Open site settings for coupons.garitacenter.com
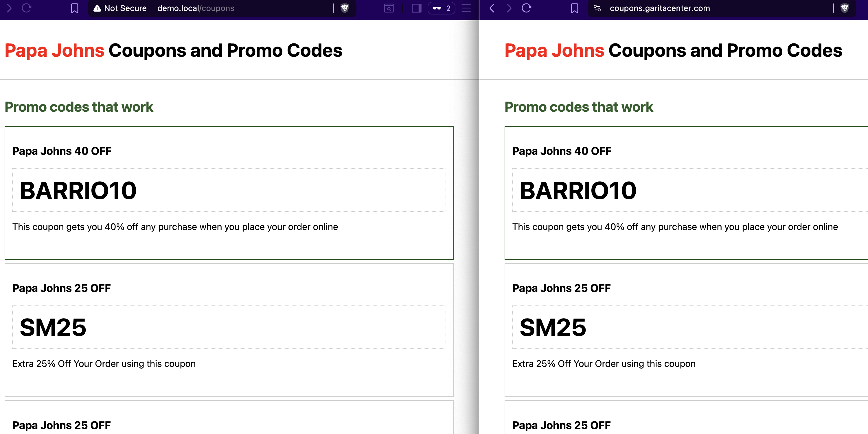Screen dimensions: 868x434 click(597, 8)
